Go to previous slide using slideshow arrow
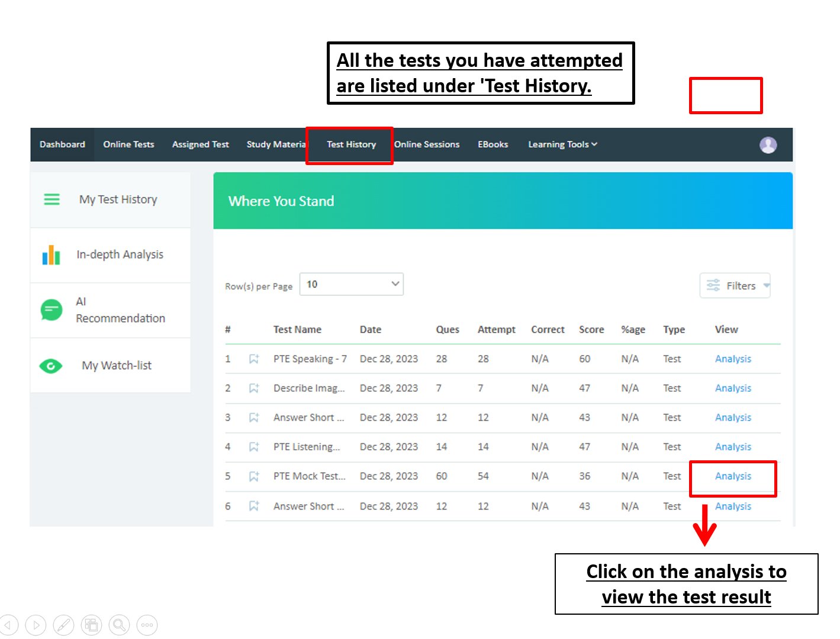Screen dimensions: 840x639 [9, 625]
